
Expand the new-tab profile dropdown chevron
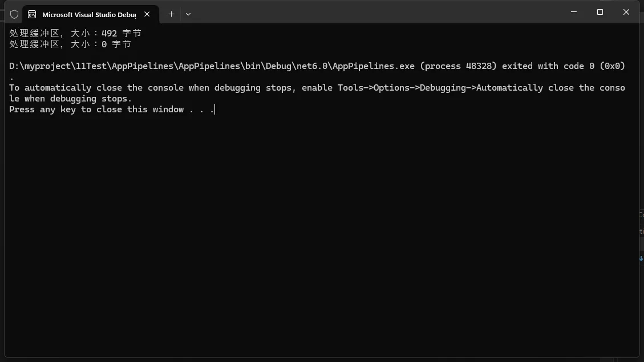188,14
